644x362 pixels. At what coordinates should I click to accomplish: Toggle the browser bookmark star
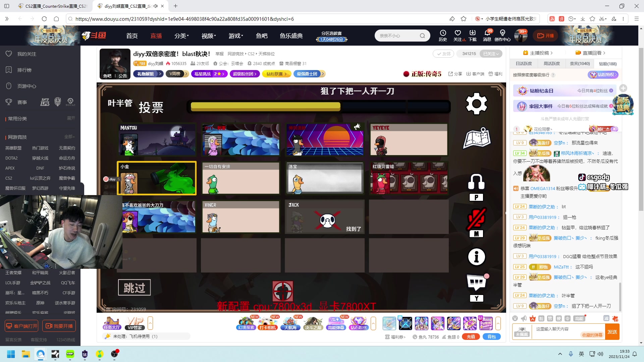click(464, 19)
